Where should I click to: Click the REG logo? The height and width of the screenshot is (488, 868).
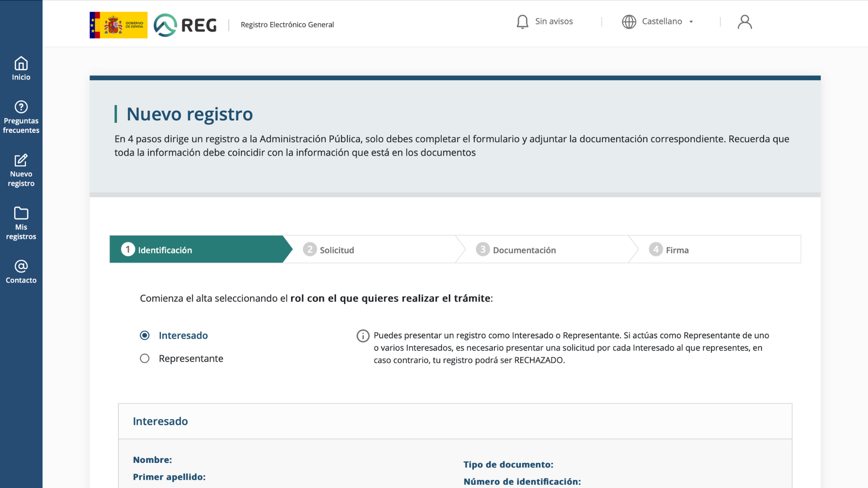(x=185, y=25)
